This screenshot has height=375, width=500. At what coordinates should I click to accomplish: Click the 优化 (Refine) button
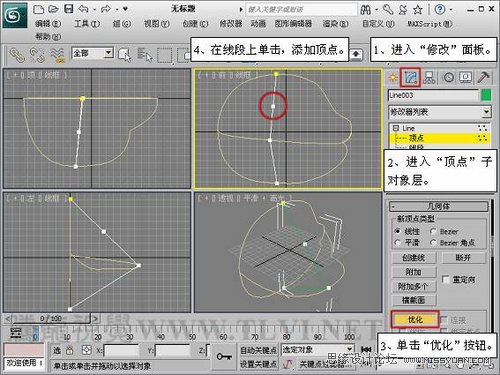pos(415,319)
